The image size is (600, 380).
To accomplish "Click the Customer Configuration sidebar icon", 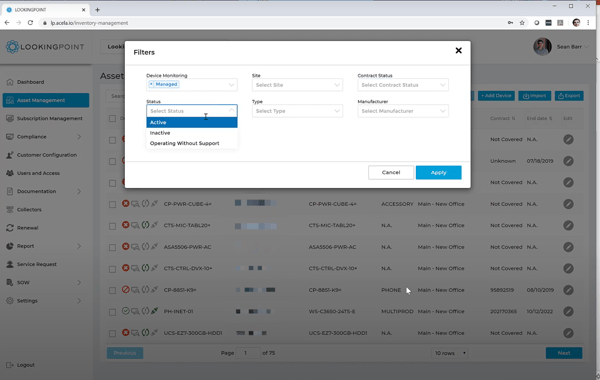I will [10, 155].
